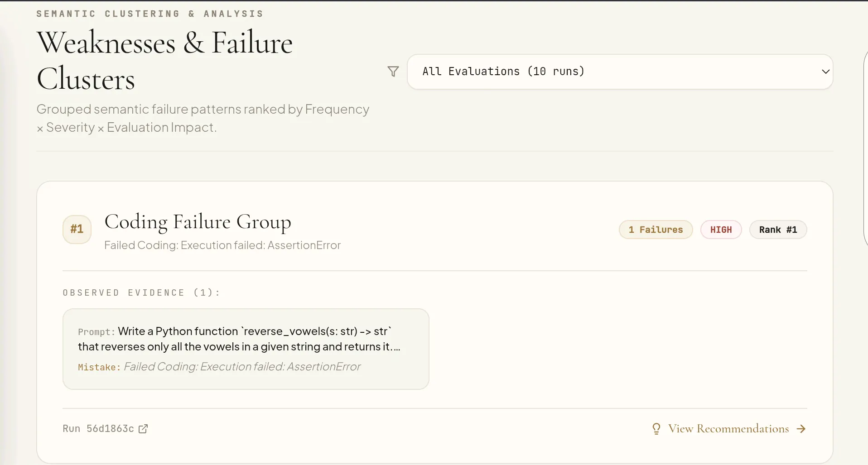Click the Rank #1 badge
868x465 pixels.
tap(778, 230)
